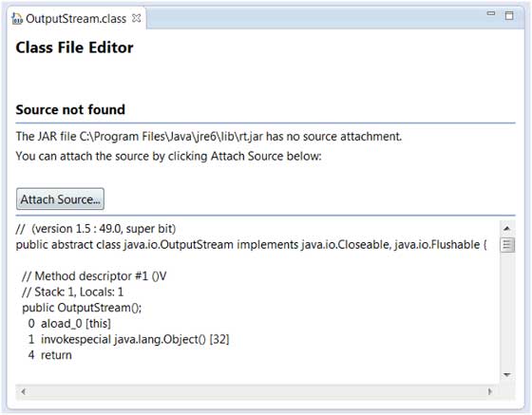Select the OutputStream.class editor tab

tap(76, 18)
